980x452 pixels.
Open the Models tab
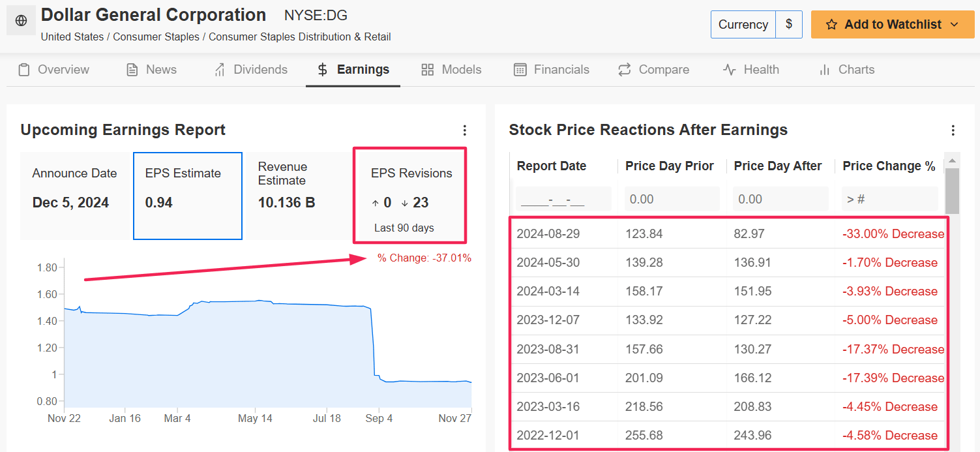coord(451,70)
